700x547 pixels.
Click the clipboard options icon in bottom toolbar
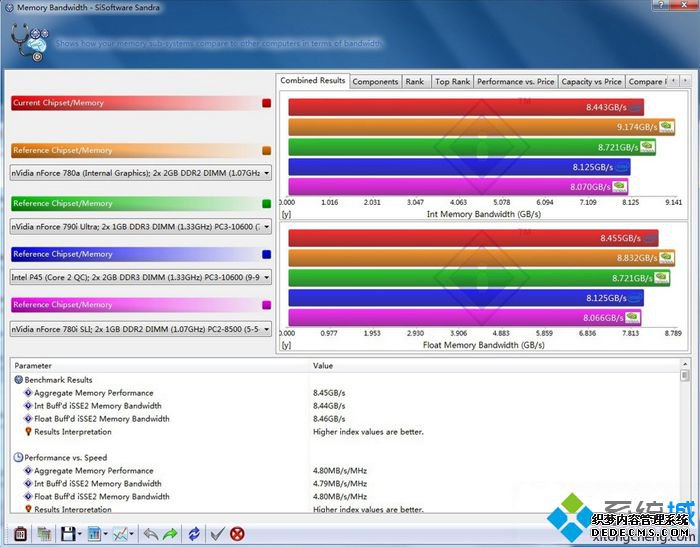pyautogui.click(x=21, y=534)
